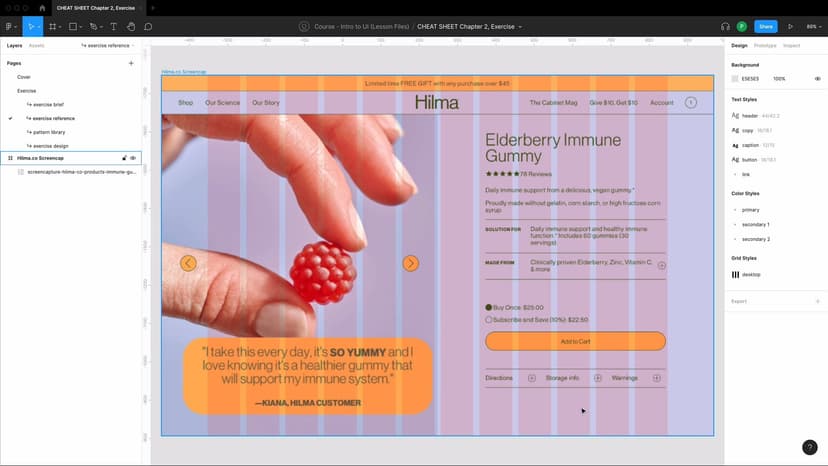Switch to the Prototype tab

point(765,45)
